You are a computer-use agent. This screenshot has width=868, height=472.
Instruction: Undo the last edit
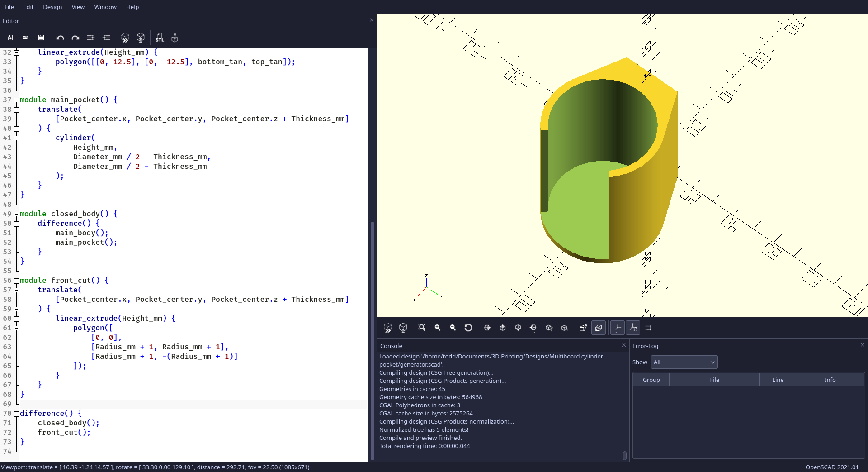tap(60, 38)
